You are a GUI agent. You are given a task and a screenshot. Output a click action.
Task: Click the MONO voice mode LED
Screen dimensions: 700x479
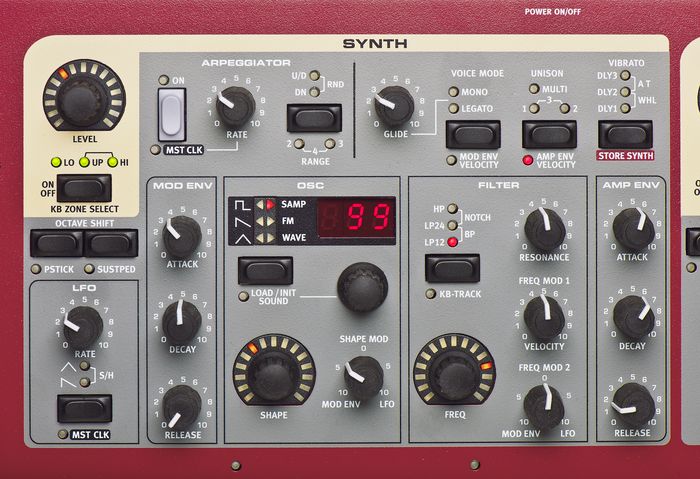click(x=453, y=92)
